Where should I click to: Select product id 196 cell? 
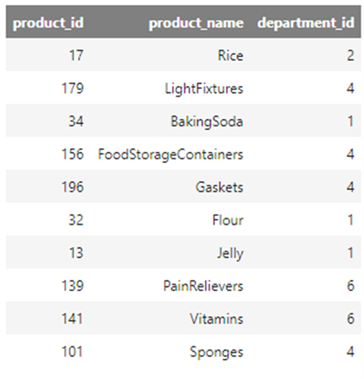tap(72, 187)
